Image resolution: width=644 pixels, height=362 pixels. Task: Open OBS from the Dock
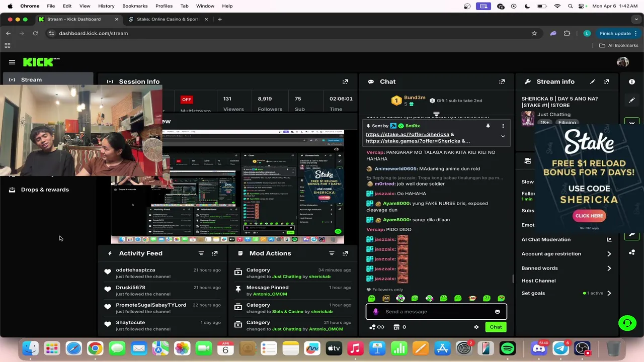coord(583,348)
